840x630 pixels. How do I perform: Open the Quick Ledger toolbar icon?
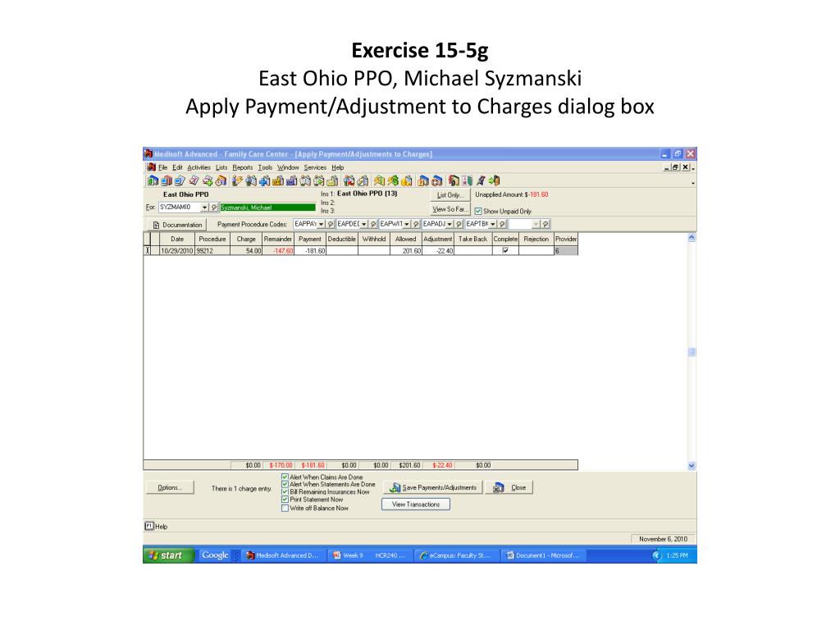point(379,181)
